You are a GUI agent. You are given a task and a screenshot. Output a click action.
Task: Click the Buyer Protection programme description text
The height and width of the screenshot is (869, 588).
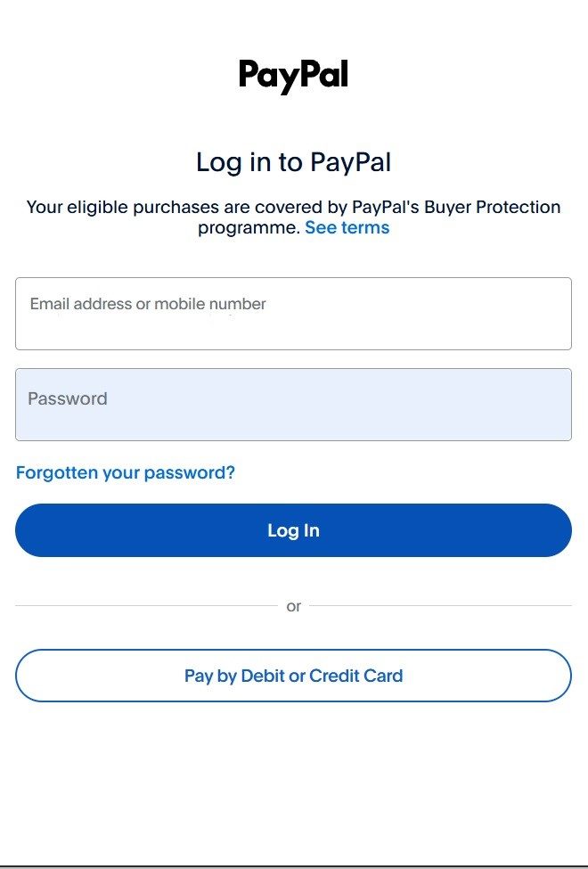click(293, 208)
